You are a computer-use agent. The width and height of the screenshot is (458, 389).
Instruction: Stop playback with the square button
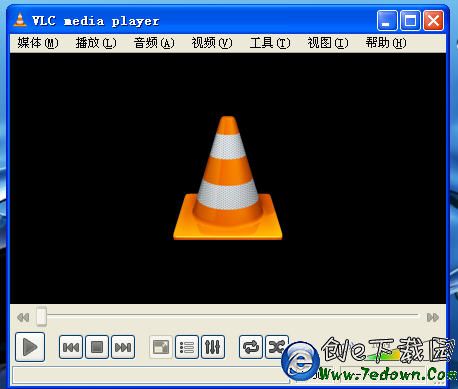tap(97, 347)
